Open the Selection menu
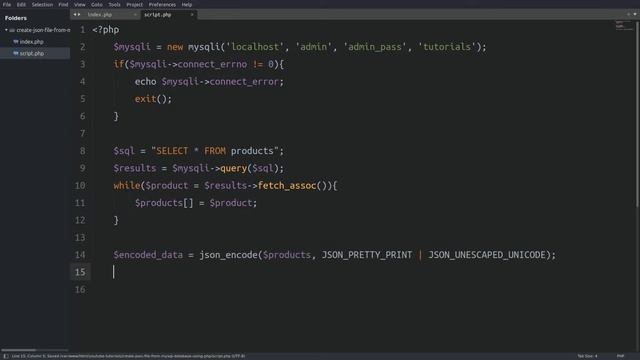The width and height of the screenshot is (640, 360). point(42,4)
